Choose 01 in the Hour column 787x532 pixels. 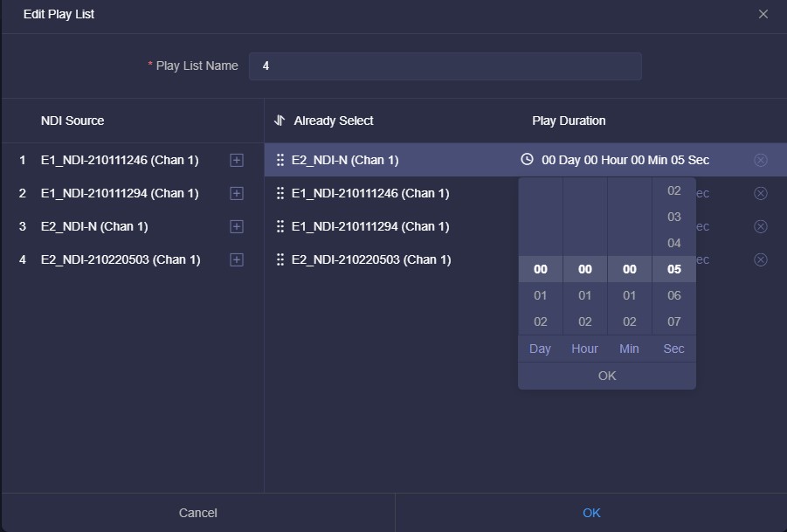pos(585,295)
